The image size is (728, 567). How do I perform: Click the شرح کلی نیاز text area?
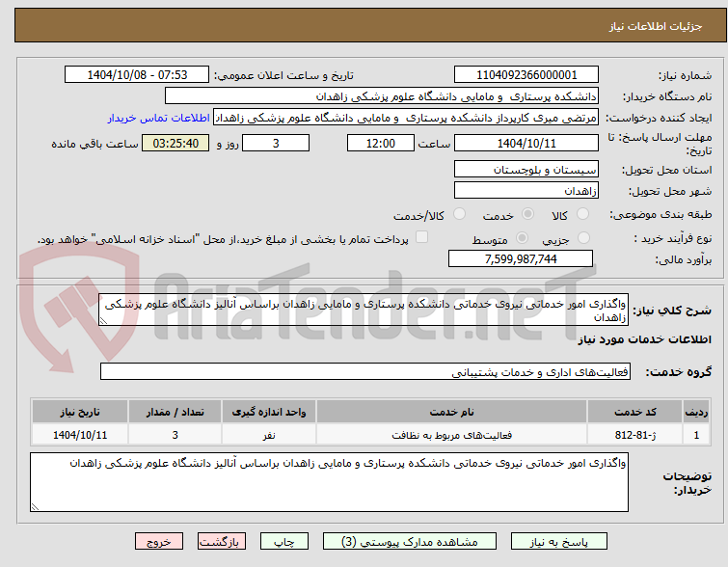pyautogui.click(x=364, y=310)
